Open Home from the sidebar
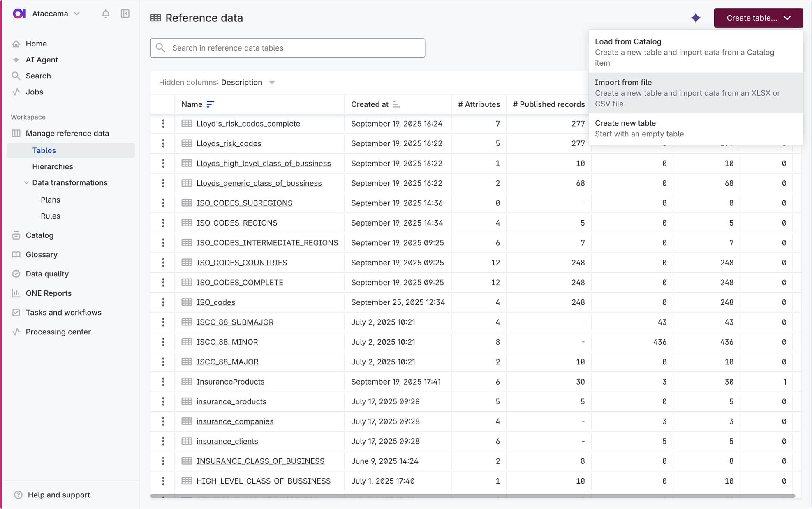The width and height of the screenshot is (812, 509). tap(36, 44)
